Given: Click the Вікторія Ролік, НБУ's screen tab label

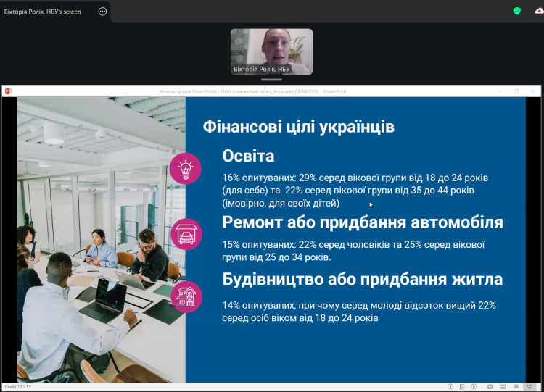Looking at the screenshot, I should (x=42, y=12).
